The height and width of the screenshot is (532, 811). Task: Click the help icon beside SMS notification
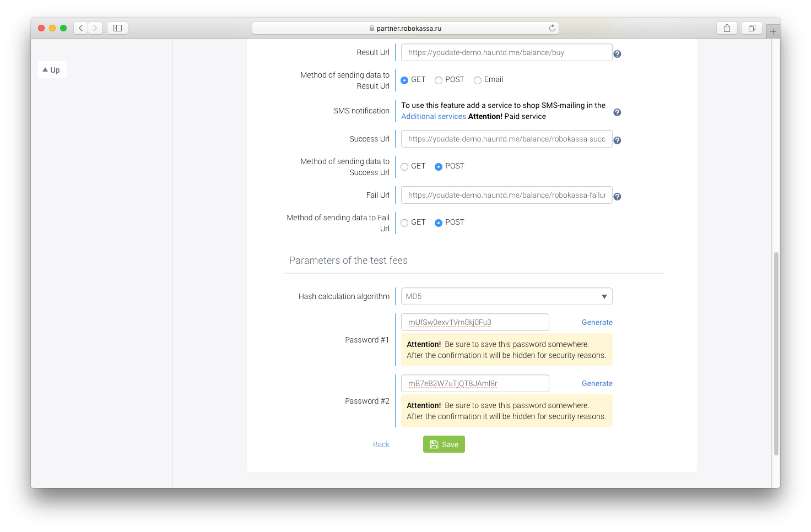click(x=617, y=112)
